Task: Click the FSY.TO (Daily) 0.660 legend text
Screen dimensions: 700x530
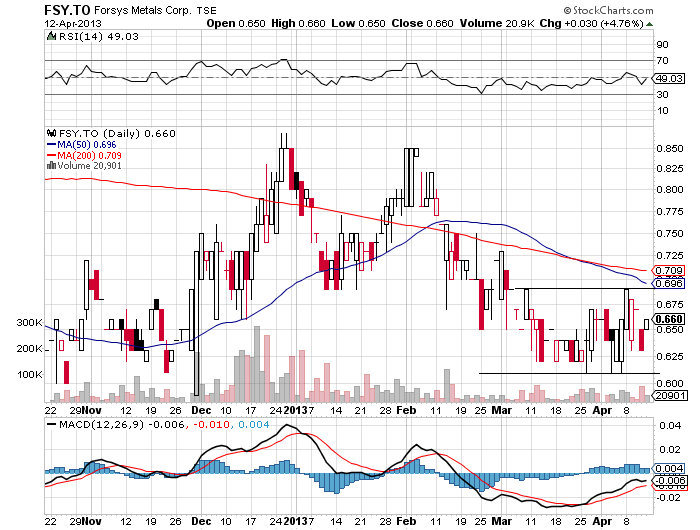Action: 117,134
